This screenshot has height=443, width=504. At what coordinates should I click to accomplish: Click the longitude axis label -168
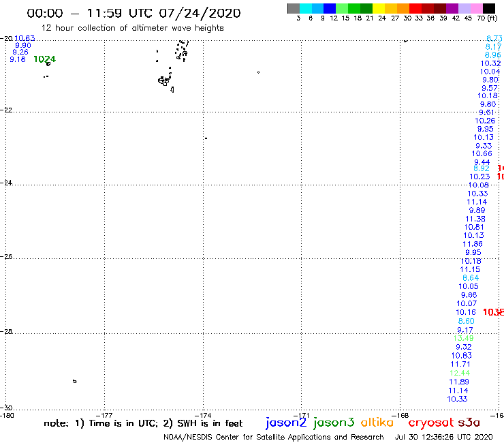pyautogui.click(x=401, y=415)
